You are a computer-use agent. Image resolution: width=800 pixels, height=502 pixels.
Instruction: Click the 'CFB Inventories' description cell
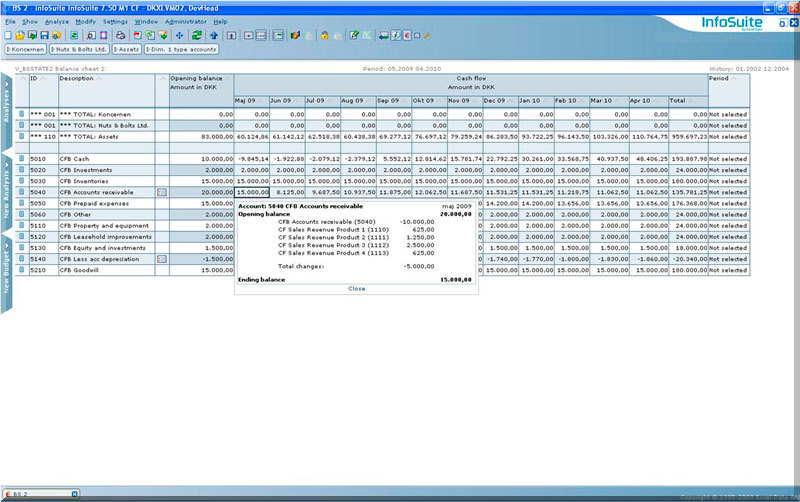click(107, 181)
